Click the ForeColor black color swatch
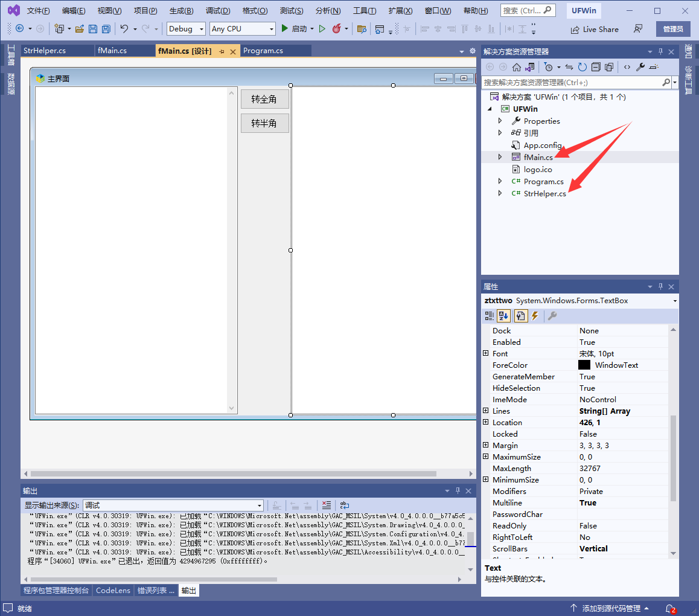This screenshot has width=699, height=616. (x=584, y=365)
